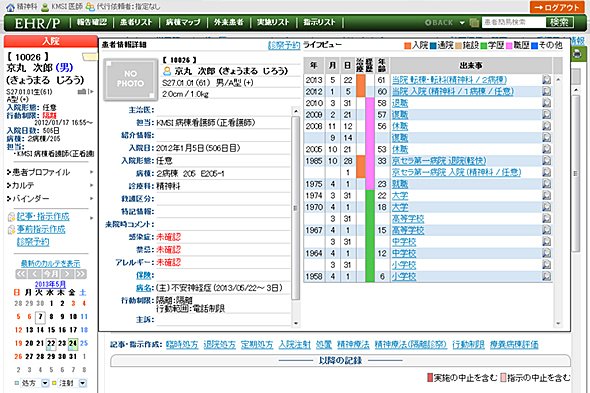Click the NO PHOTO patient thumbnail
Image resolution: width=590 pixels, height=393 pixels.
[130, 79]
